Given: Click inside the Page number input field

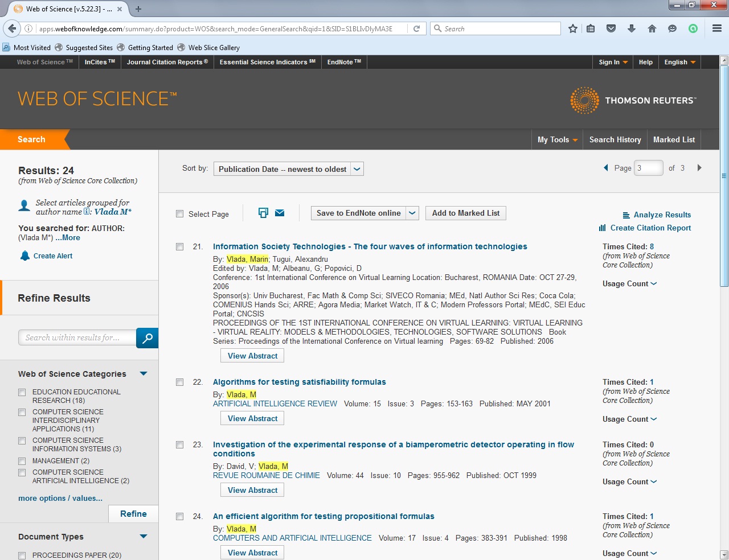Looking at the screenshot, I should [x=648, y=167].
